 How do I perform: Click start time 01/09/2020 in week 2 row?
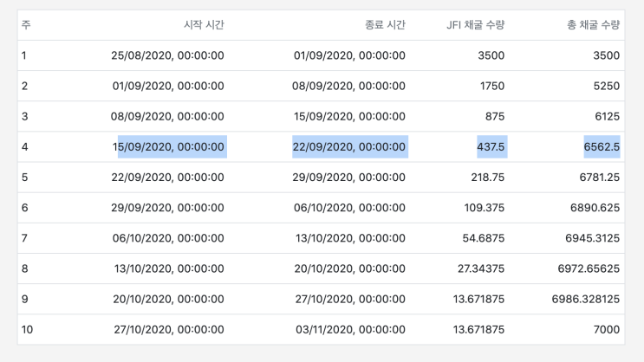coord(168,86)
